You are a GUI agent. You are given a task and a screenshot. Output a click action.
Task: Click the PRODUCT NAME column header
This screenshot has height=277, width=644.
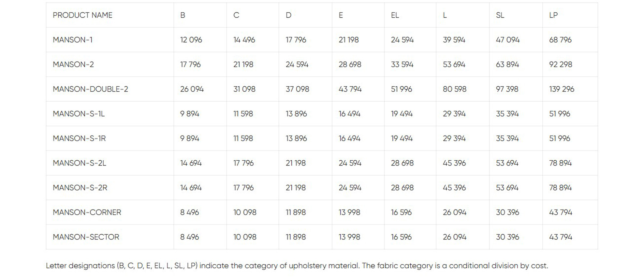82,15
